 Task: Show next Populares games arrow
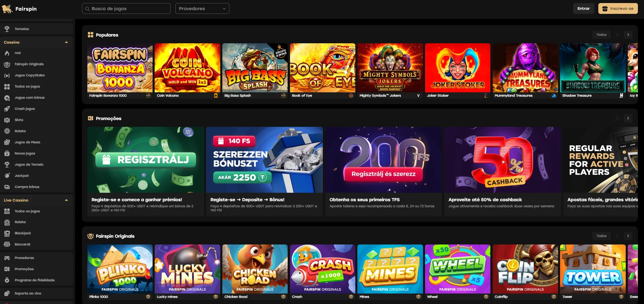[x=628, y=35]
